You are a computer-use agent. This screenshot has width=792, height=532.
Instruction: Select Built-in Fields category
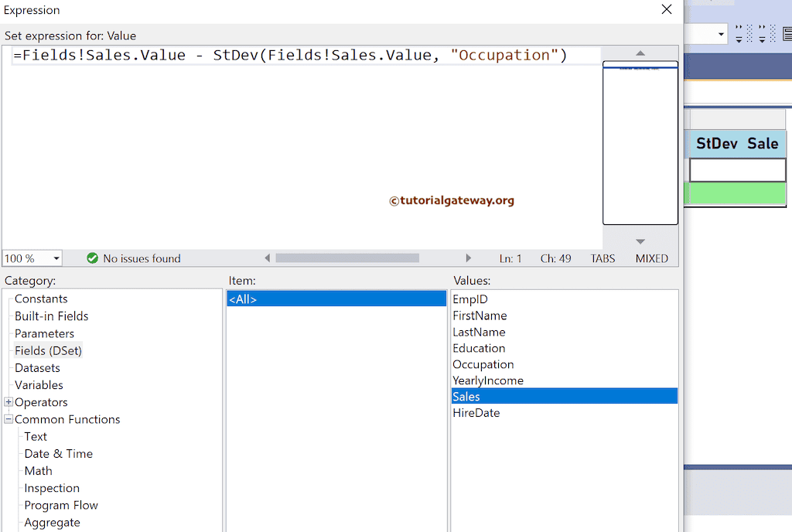pyautogui.click(x=51, y=315)
